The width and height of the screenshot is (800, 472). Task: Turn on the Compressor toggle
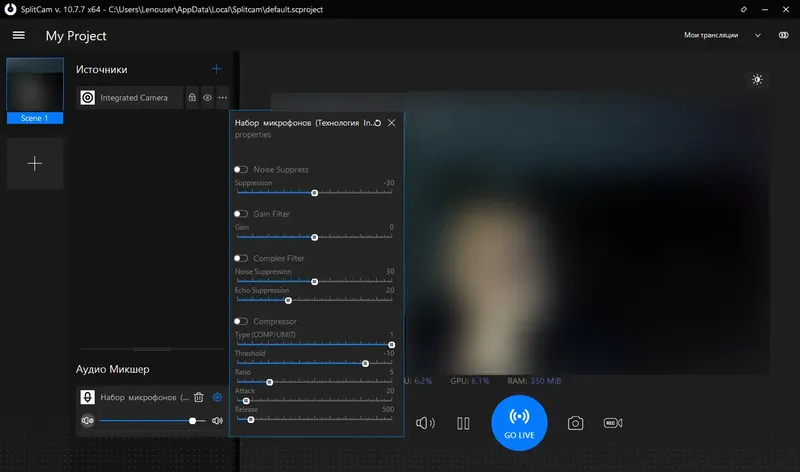pyautogui.click(x=241, y=321)
